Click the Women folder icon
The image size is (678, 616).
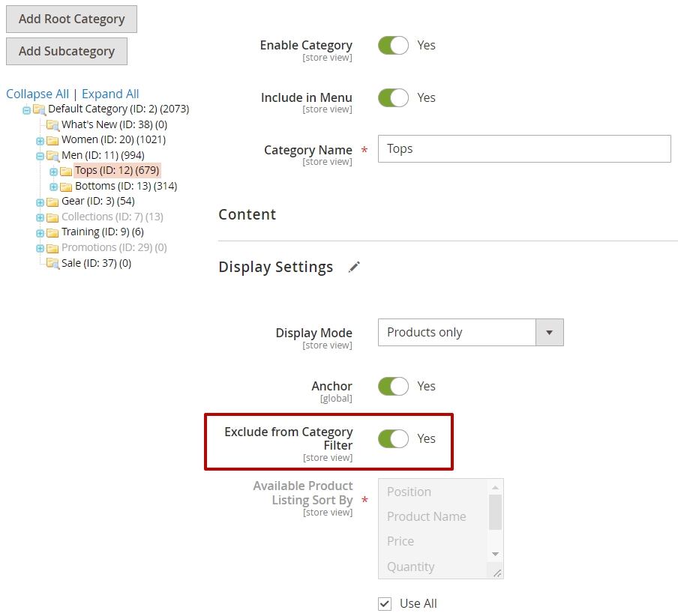click(x=52, y=141)
